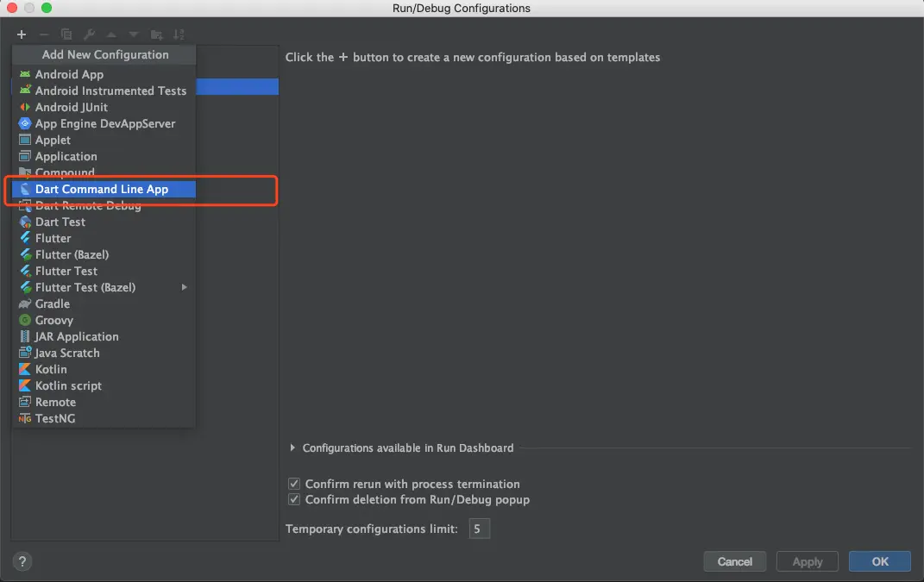Click the Gradle elephant icon
This screenshot has height=582, width=924.
(x=25, y=304)
